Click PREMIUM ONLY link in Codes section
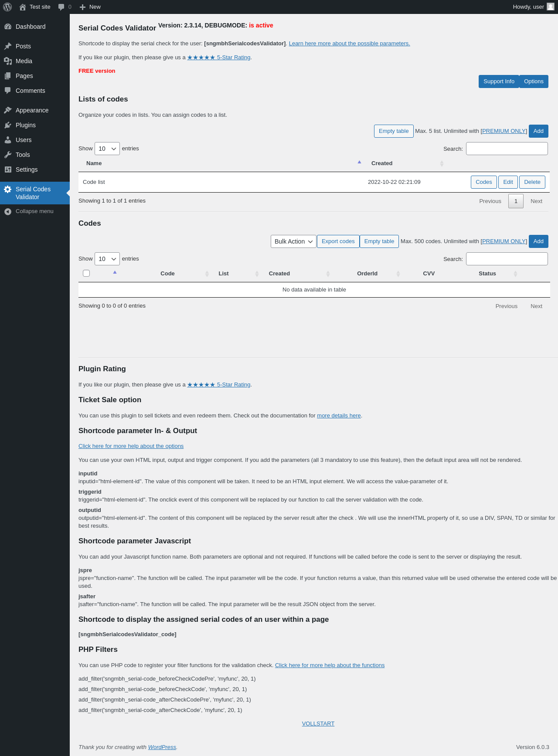This screenshot has width=558, height=756. (x=504, y=241)
